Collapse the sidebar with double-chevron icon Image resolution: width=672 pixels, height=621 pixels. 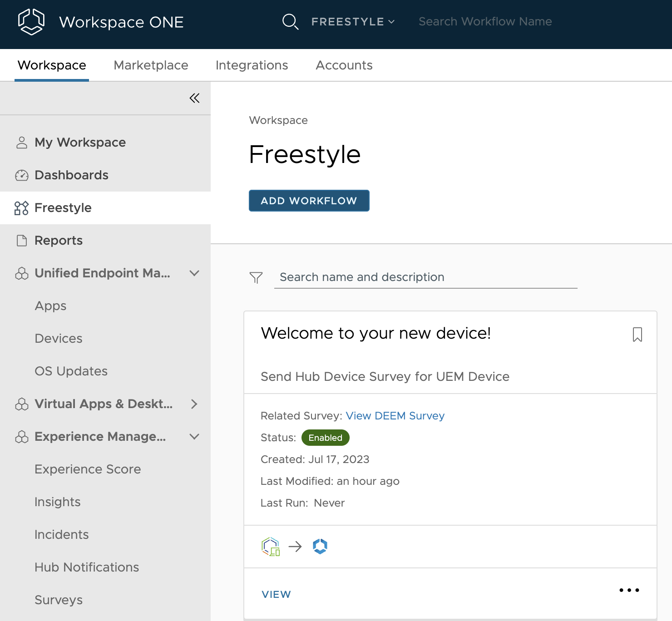194,98
